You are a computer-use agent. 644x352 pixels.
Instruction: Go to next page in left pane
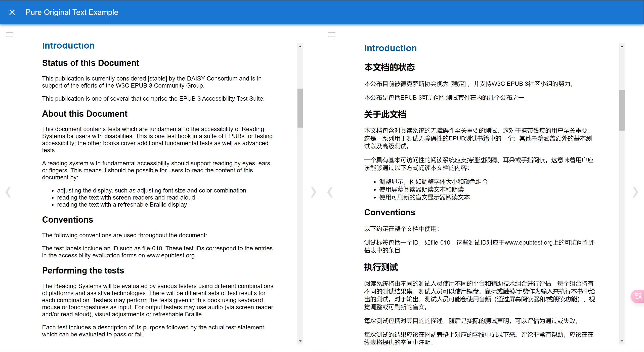pos(313,192)
